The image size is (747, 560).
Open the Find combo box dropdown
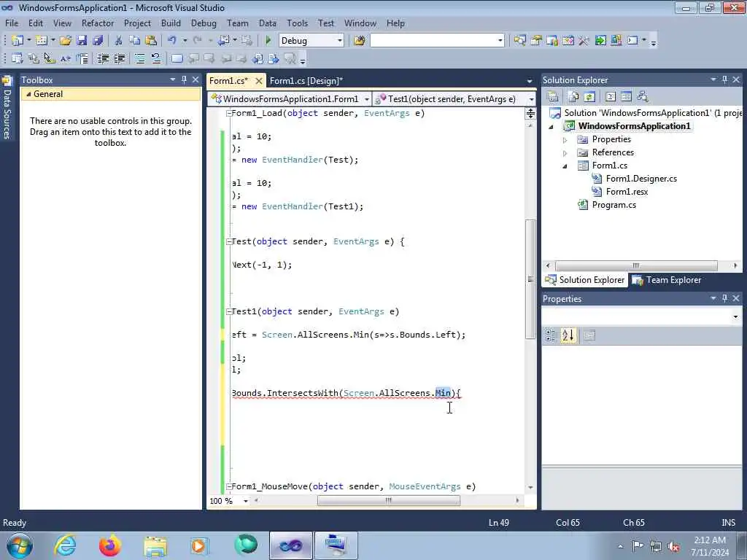click(x=500, y=41)
